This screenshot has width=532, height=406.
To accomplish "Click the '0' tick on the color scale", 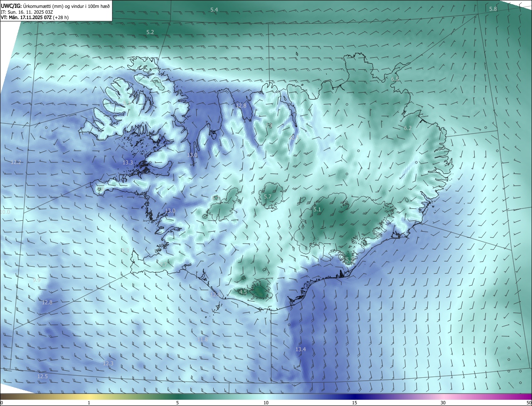I will 2,403.
